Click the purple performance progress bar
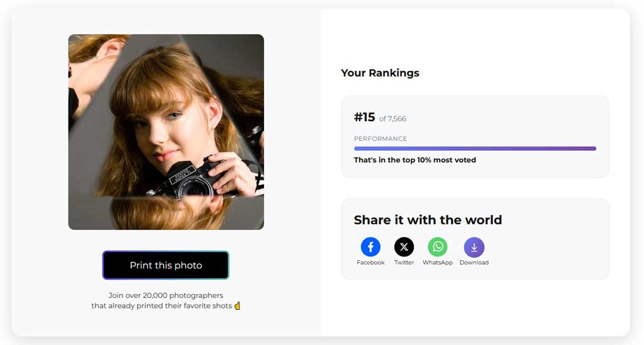Image resolution: width=644 pixels, height=345 pixels. [x=475, y=149]
